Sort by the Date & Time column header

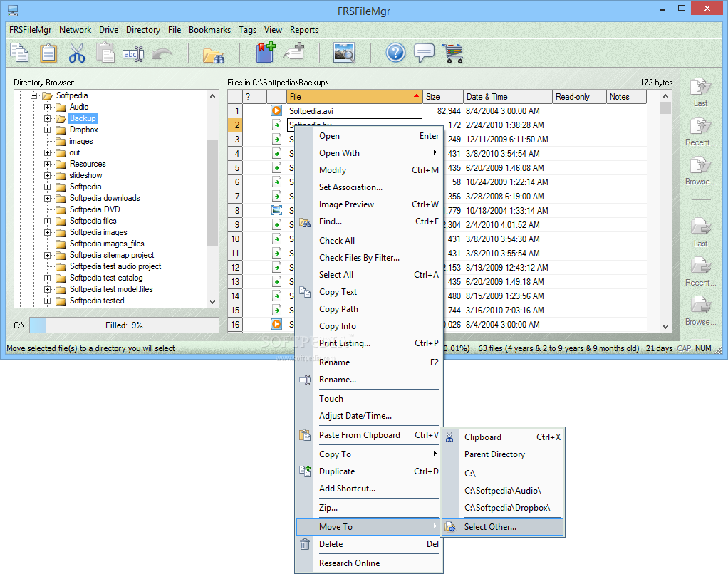[x=507, y=97]
